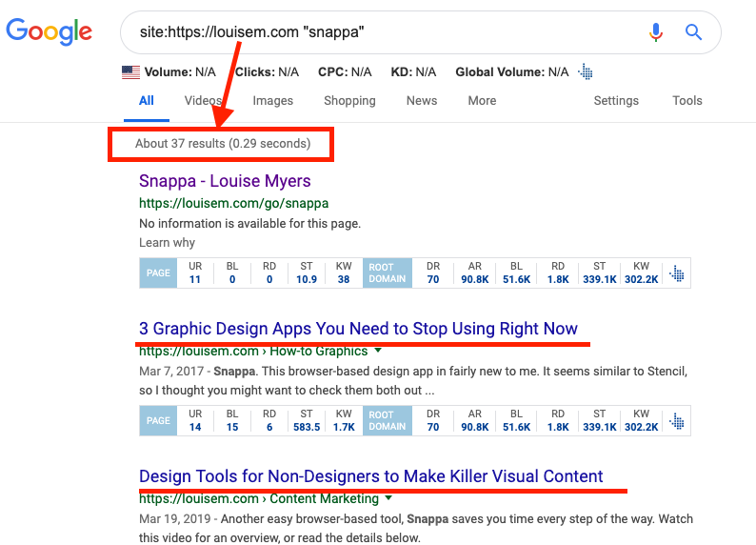Click the Clicks: N/A metric
Viewport: 756px width, 545px height.
268,71
